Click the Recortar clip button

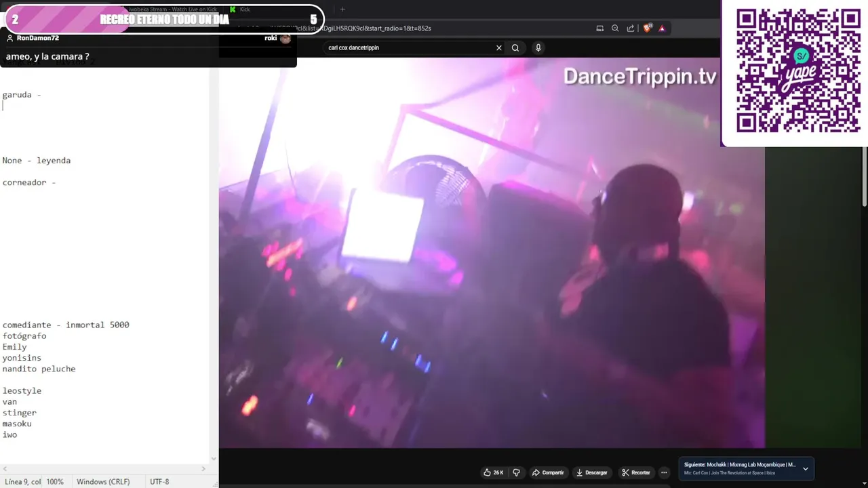(635, 472)
